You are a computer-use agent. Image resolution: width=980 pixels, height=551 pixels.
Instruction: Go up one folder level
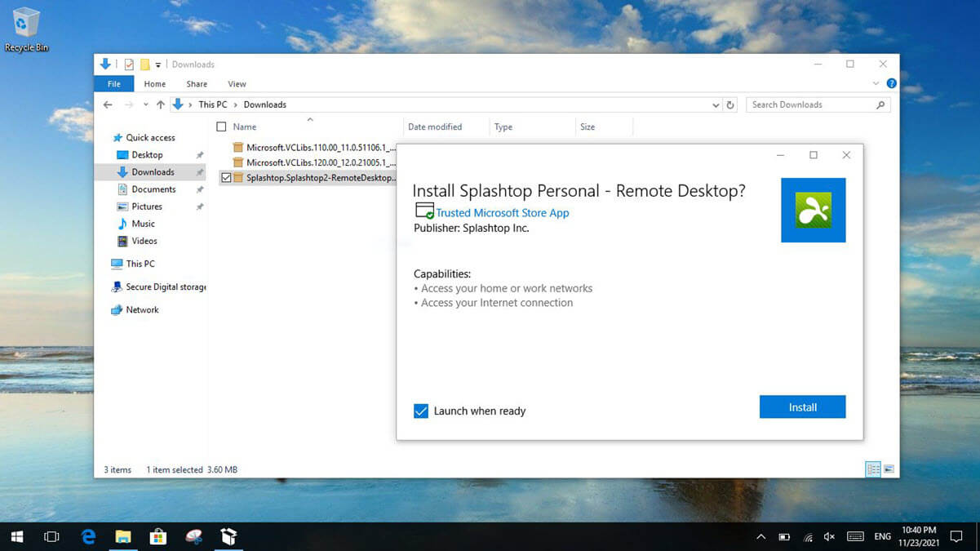pyautogui.click(x=161, y=104)
